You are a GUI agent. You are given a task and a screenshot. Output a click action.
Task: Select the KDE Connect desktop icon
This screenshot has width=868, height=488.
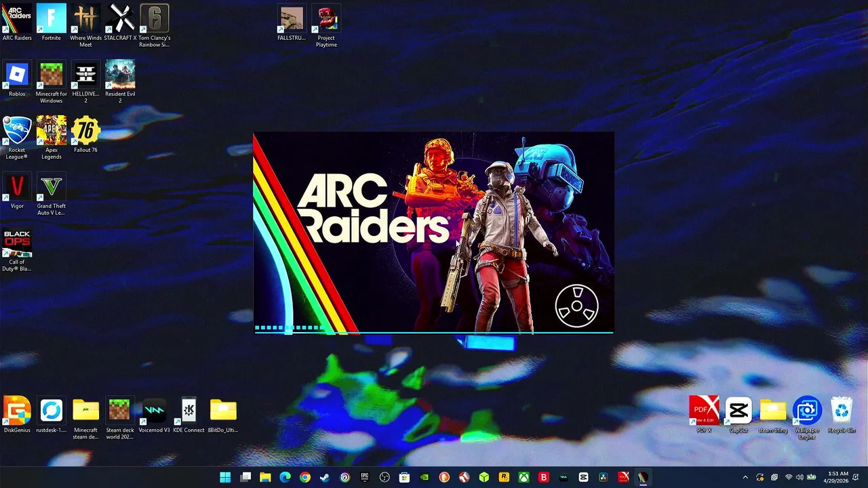189,415
